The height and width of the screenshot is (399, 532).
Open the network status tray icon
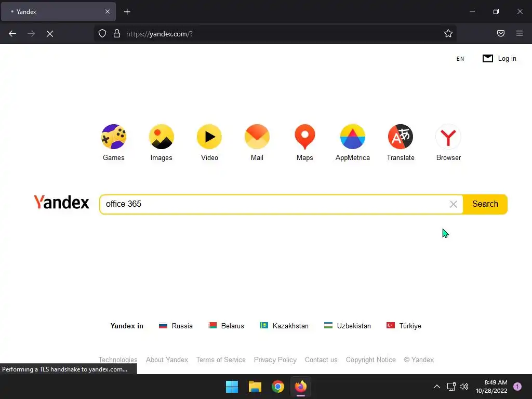451,387
